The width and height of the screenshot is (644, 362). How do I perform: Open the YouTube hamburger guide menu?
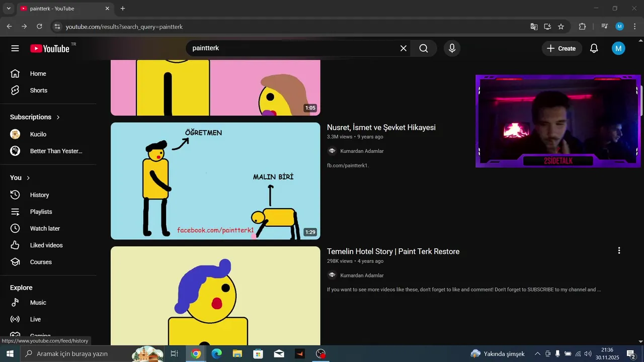[15, 48]
